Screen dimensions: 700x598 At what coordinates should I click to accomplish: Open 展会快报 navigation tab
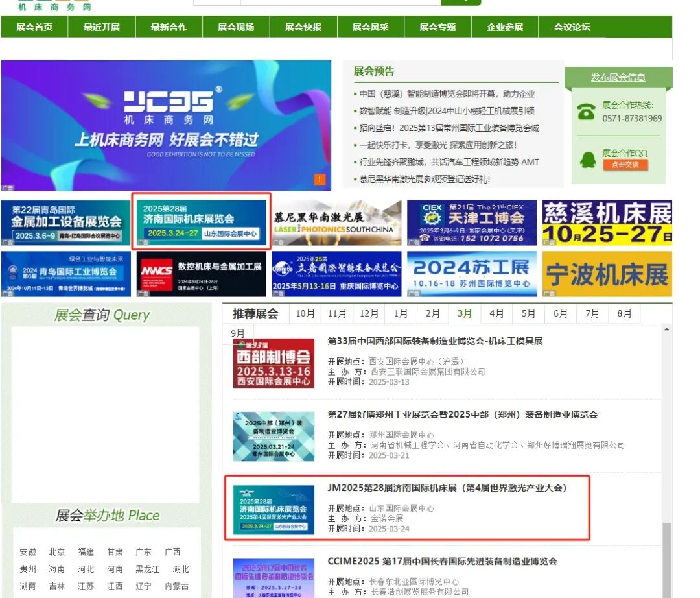click(x=303, y=27)
